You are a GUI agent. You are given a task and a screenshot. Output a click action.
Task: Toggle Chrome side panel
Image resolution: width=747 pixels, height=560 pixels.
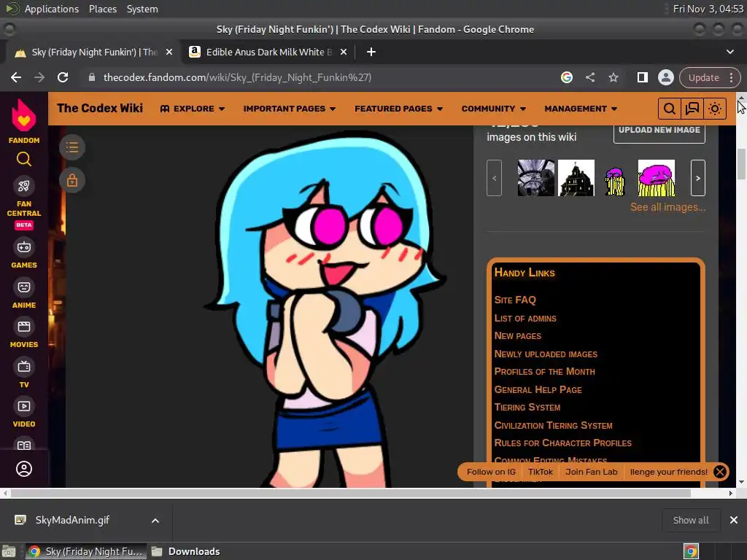click(x=642, y=77)
